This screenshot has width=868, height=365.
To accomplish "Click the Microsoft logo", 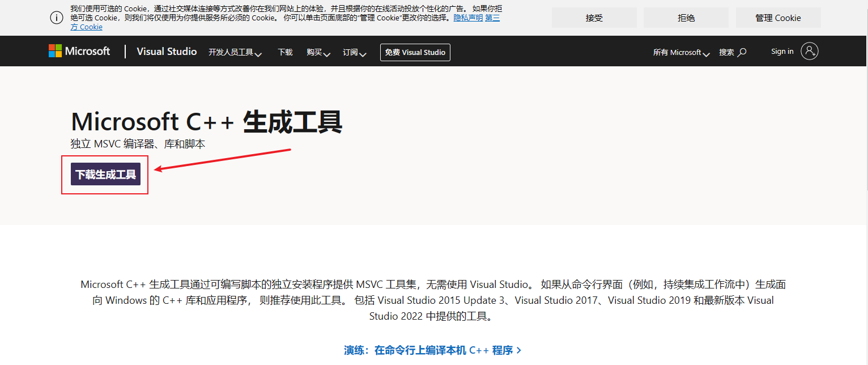I will 79,51.
